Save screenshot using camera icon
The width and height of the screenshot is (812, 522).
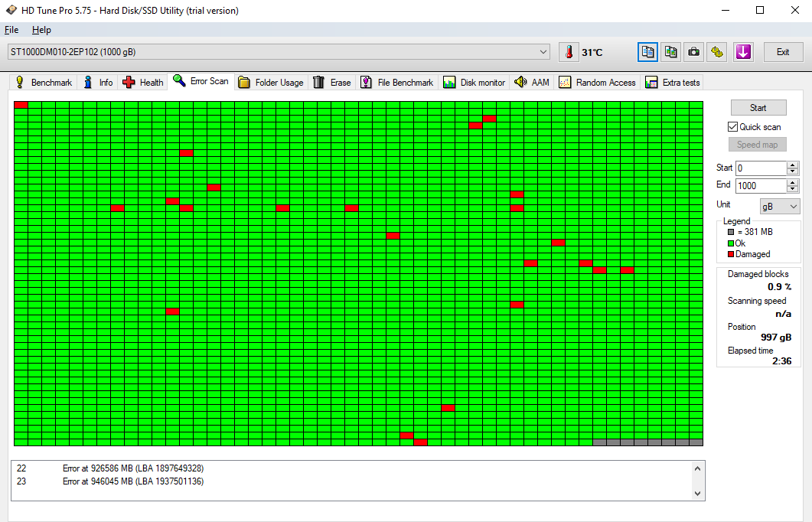coord(693,52)
